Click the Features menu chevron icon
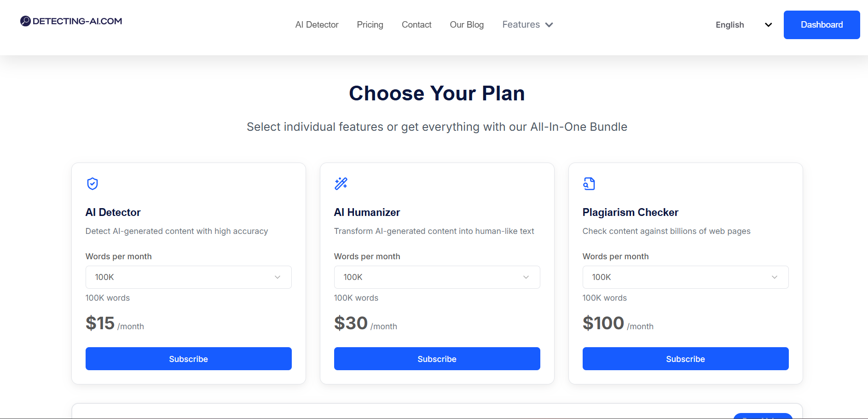Image resolution: width=868 pixels, height=419 pixels. (549, 25)
